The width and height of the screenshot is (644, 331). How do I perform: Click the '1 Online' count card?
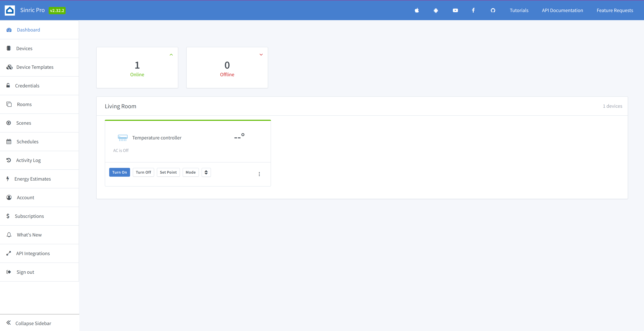click(137, 67)
